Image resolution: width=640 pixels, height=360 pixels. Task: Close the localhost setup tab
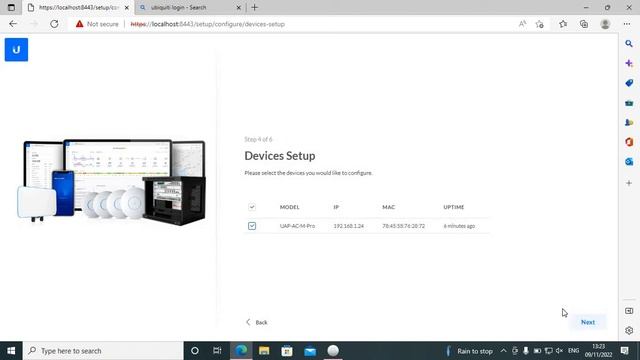127,7
